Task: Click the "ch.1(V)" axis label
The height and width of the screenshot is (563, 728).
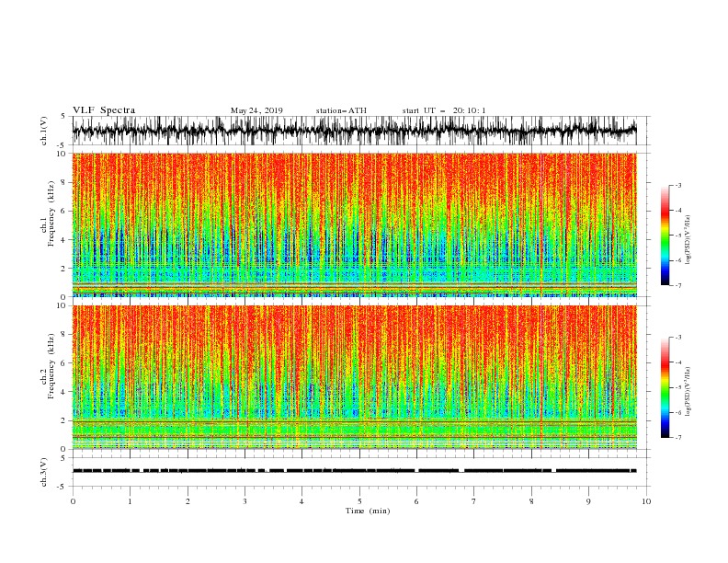Action: coord(44,131)
